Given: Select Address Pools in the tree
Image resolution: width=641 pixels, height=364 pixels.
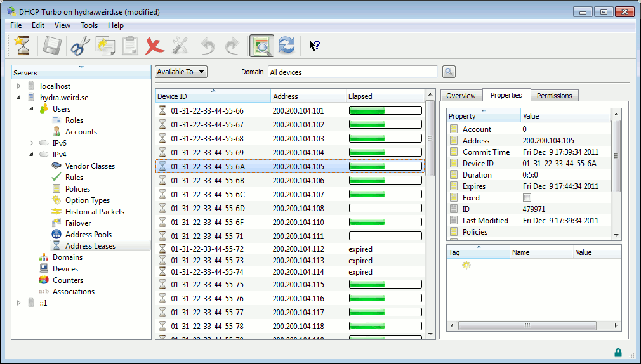Looking at the screenshot, I should point(88,235).
